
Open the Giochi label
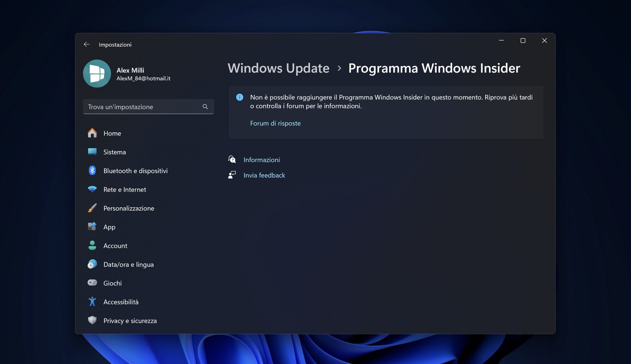click(x=112, y=283)
